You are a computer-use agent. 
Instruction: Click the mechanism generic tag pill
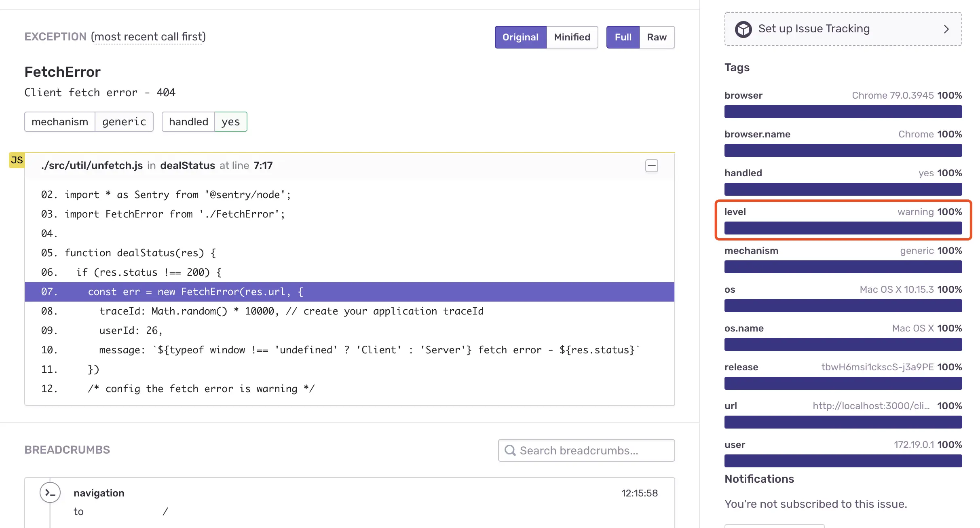(x=89, y=122)
